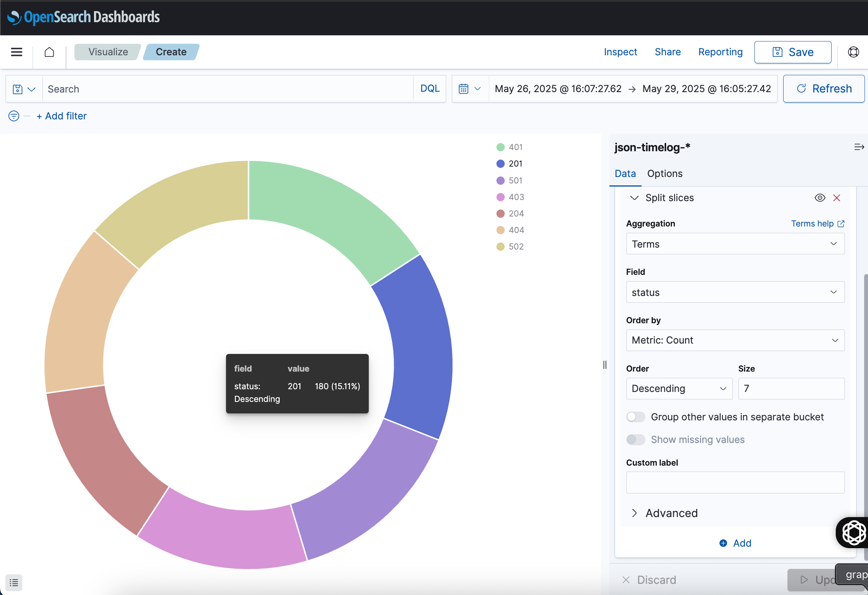
Task: Click the Refresh button
Action: click(823, 89)
